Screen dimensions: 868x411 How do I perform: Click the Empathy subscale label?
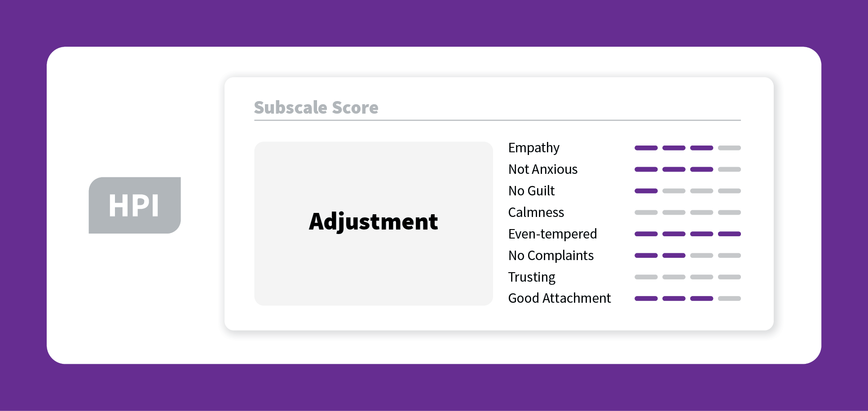point(534,148)
